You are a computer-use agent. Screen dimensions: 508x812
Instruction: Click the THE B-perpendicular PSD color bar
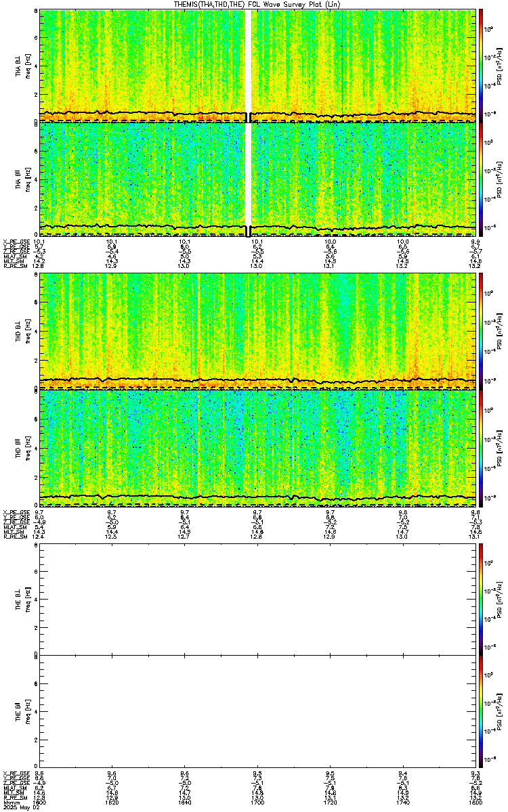481,599
